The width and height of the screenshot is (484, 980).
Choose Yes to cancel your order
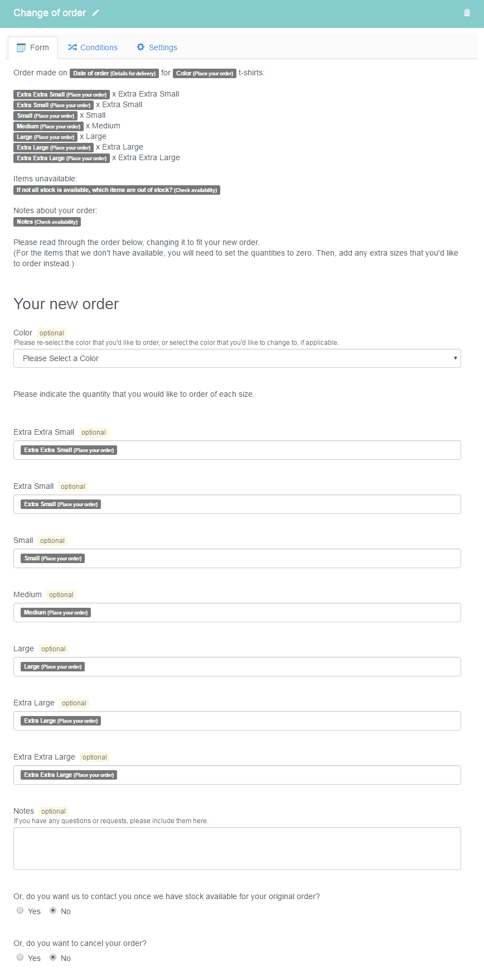click(20, 957)
